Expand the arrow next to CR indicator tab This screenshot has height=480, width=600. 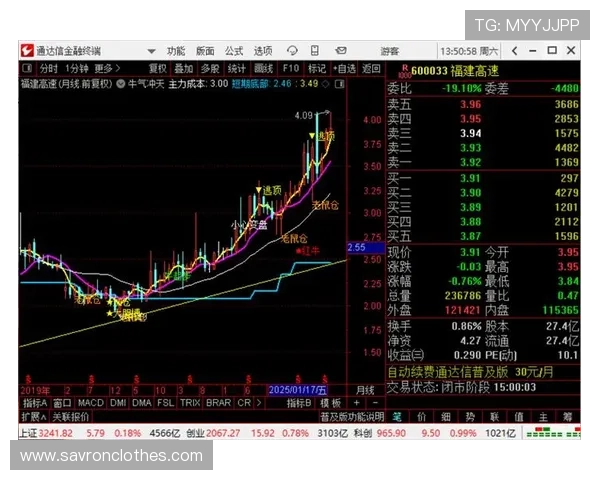(259, 403)
